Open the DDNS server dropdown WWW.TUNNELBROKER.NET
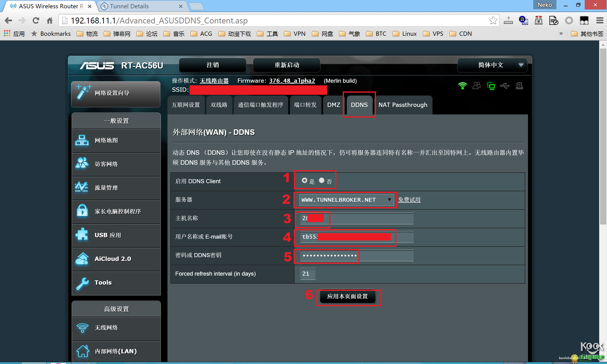Image resolution: width=607 pixels, height=364 pixels. (x=346, y=200)
